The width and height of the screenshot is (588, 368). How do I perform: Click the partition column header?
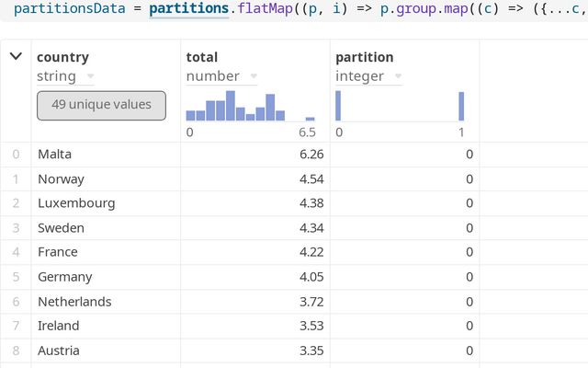click(x=364, y=57)
